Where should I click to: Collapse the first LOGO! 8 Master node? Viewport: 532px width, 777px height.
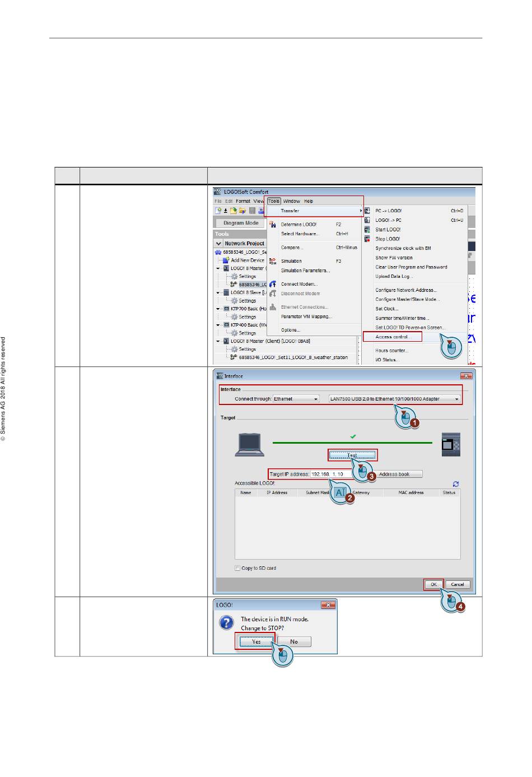(x=218, y=268)
